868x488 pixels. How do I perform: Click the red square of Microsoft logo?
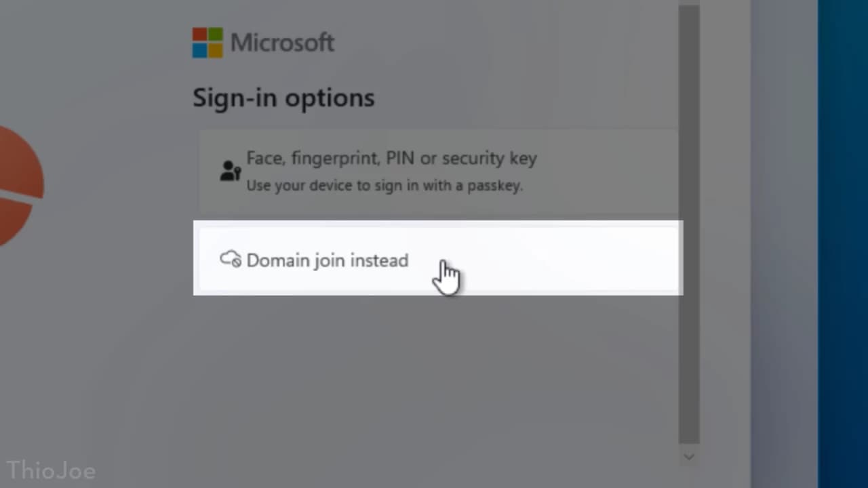pyautogui.click(x=199, y=35)
